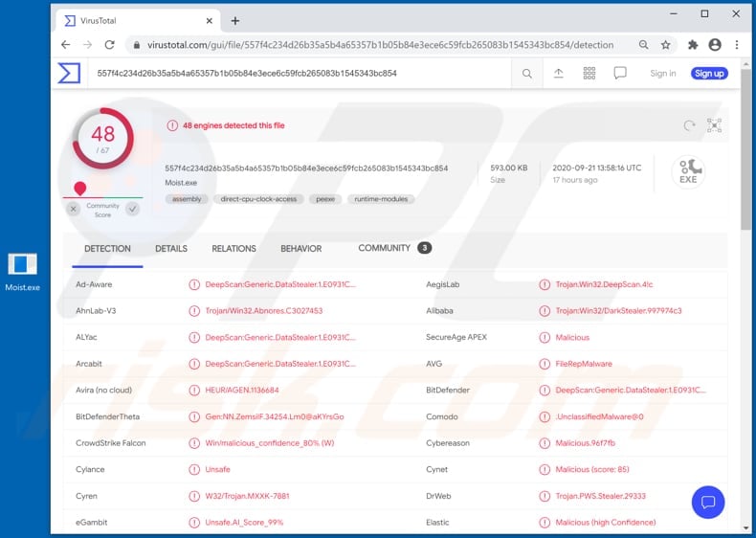Screen dimensions: 756x538
Task: Open the browser extensions puzzle icon
Action: (x=693, y=45)
